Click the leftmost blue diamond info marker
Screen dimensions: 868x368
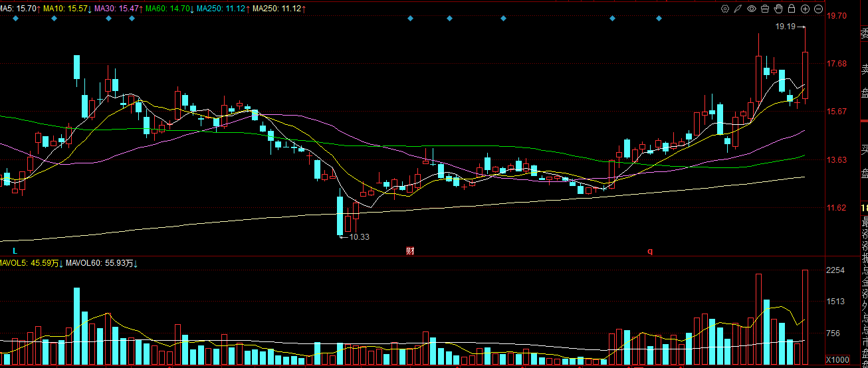[x=15, y=19]
